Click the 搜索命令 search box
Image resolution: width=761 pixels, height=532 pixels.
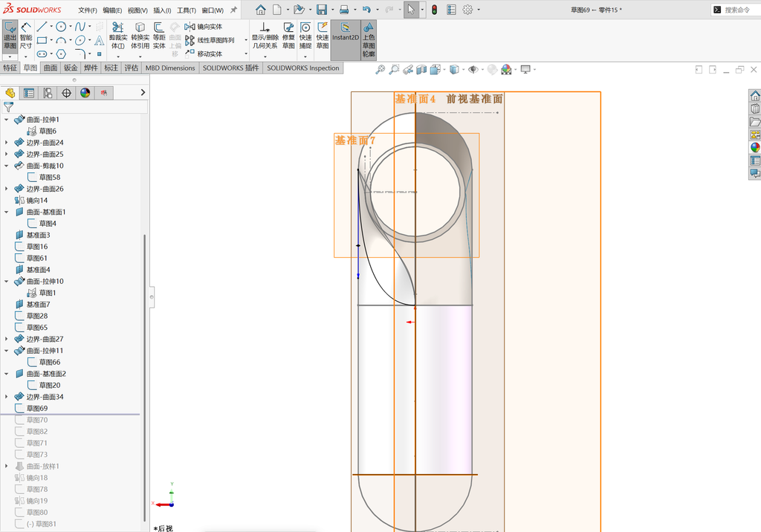click(x=735, y=10)
